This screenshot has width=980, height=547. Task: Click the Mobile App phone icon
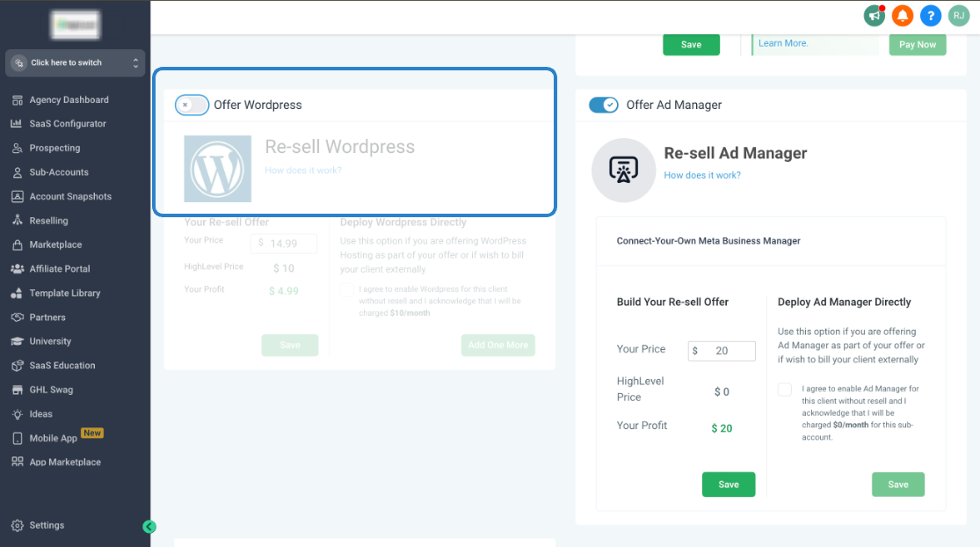pyautogui.click(x=18, y=438)
